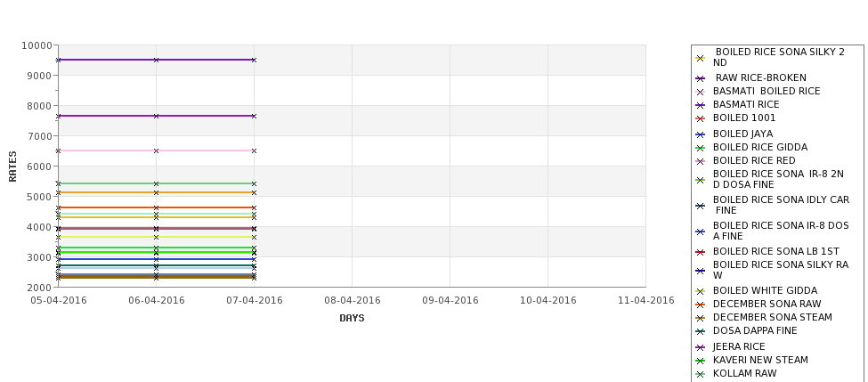This screenshot has height=382, width=868.
Task: Click the 3000 y-axis tick label
Action: tap(40, 257)
